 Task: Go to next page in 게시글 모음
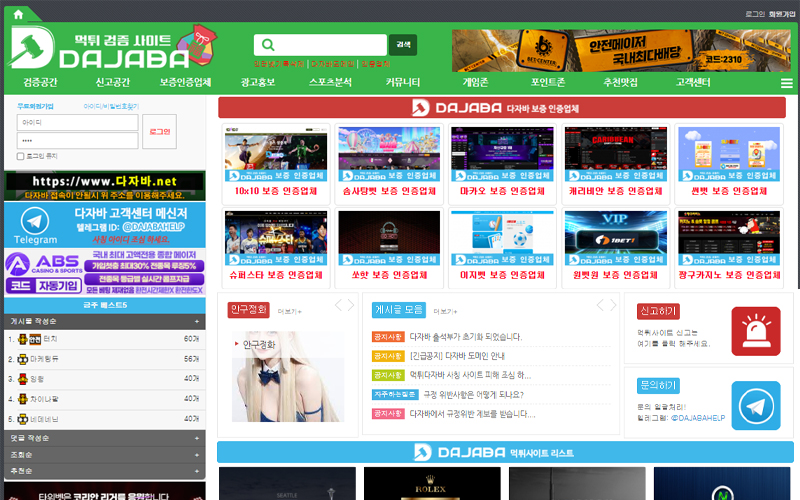tap(613, 305)
